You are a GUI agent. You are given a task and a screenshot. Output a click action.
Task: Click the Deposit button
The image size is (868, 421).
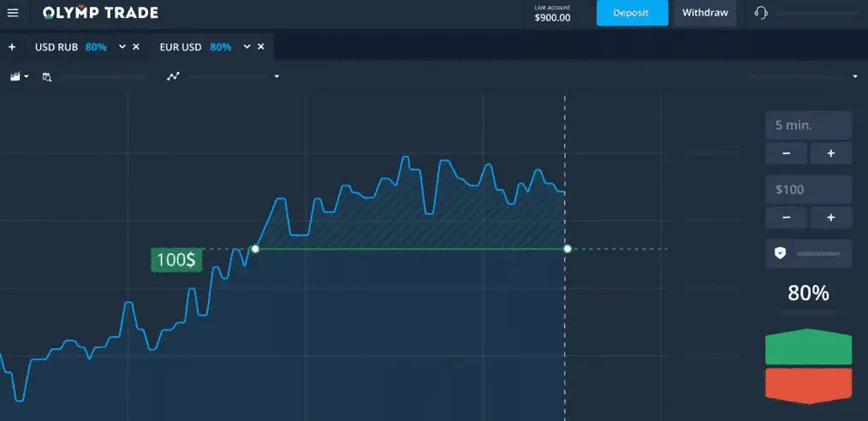pyautogui.click(x=632, y=14)
